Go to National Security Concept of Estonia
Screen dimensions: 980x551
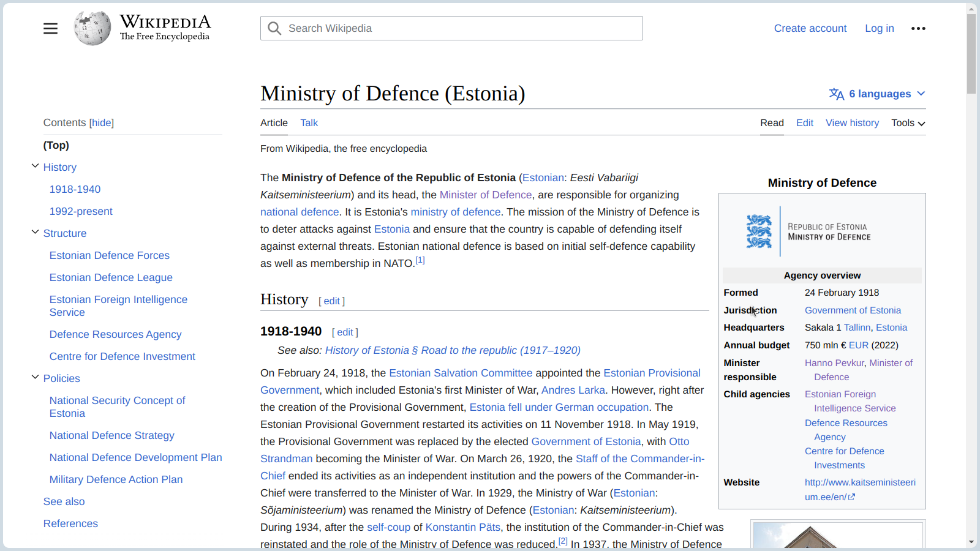pos(117,407)
